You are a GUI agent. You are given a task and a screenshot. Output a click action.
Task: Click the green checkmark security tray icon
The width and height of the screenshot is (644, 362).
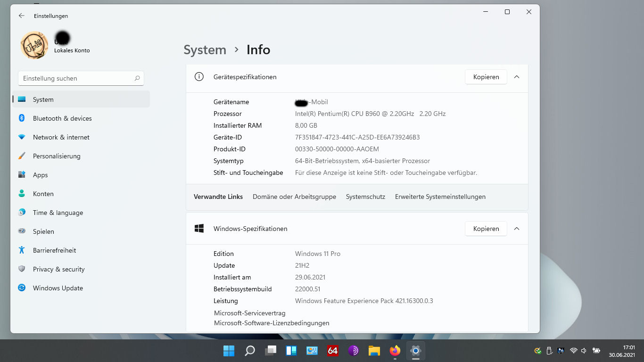tap(537, 351)
